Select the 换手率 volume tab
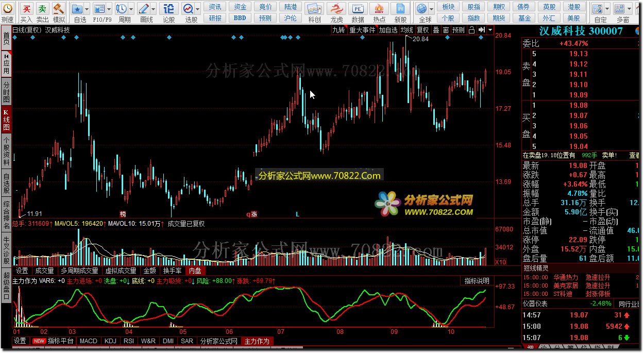644x353 pixels. (172, 270)
